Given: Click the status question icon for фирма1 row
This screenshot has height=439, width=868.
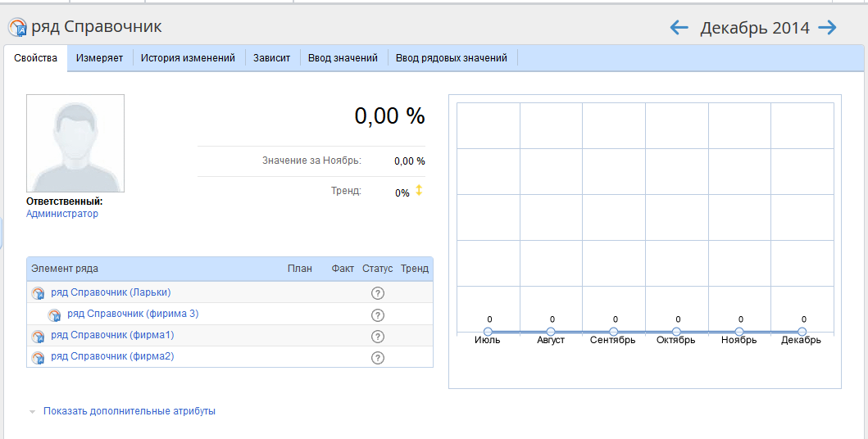Looking at the screenshot, I should click(x=378, y=336).
